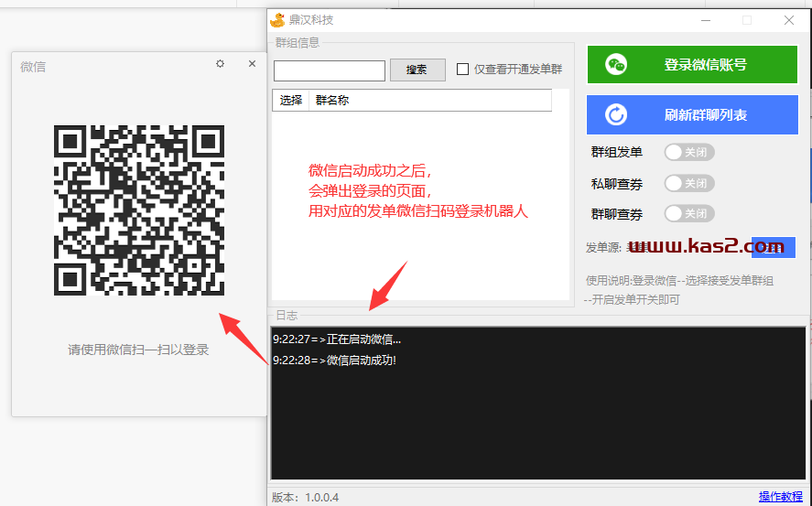Click the 登录微信账号 green button
Image resolution: width=812 pixels, height=506 pixels.
692,65
